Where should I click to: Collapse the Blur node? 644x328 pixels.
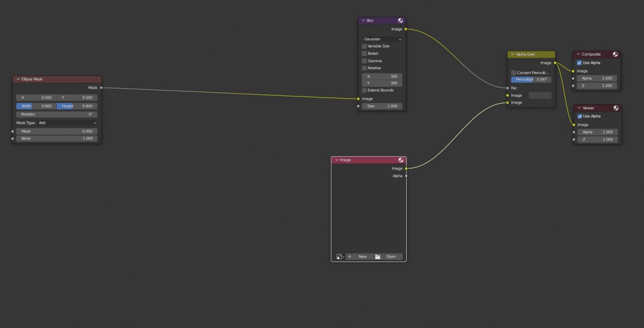click(363, 20)
